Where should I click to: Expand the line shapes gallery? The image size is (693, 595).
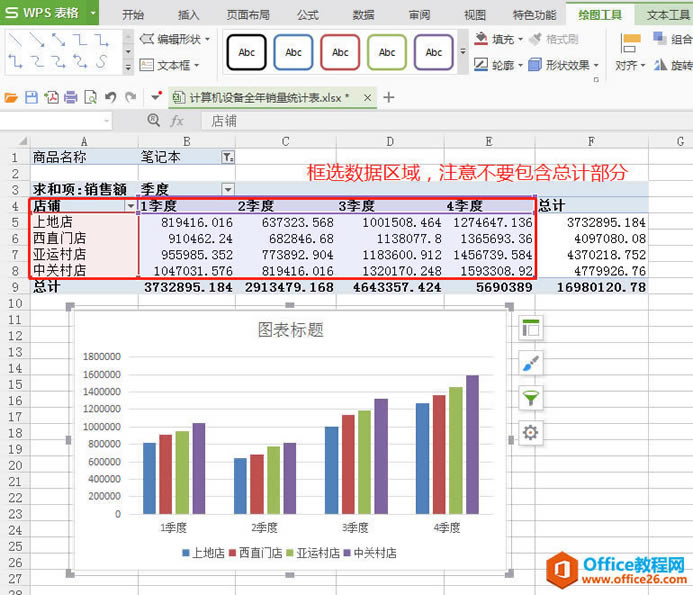click(x=128, y=67)
